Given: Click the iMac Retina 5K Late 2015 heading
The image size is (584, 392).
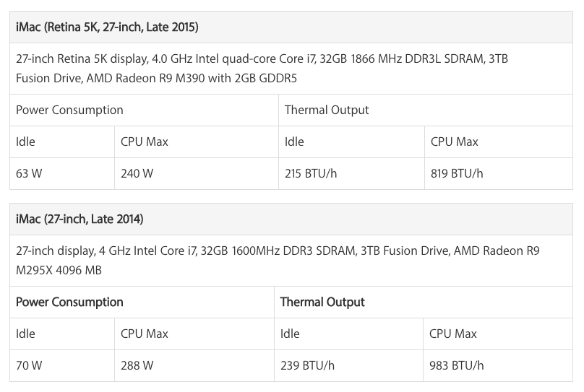Looking at the screenshot, I should point(107,27).
